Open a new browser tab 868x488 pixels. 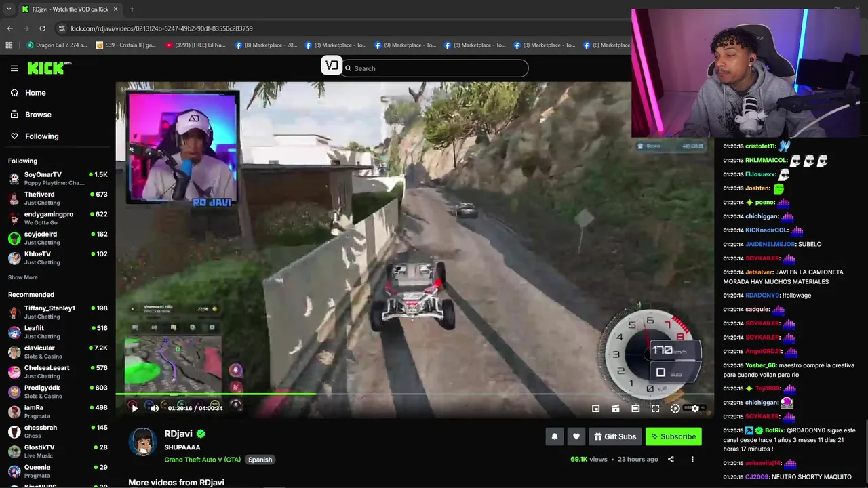(x=132, y=9)
